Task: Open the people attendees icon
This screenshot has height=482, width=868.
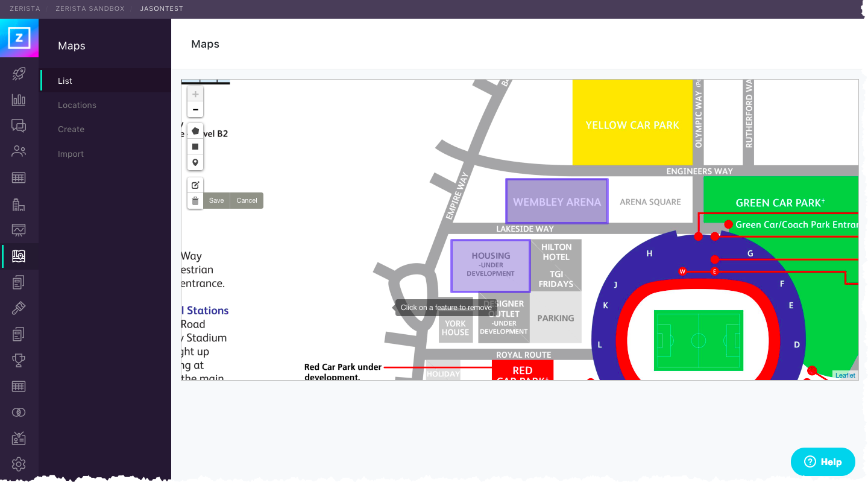Action: (19, 151)
